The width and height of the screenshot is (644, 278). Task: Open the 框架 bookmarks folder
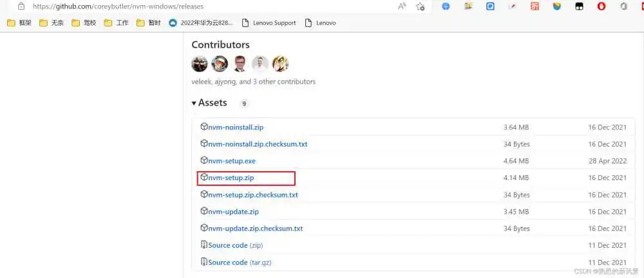tap(21, 23)
